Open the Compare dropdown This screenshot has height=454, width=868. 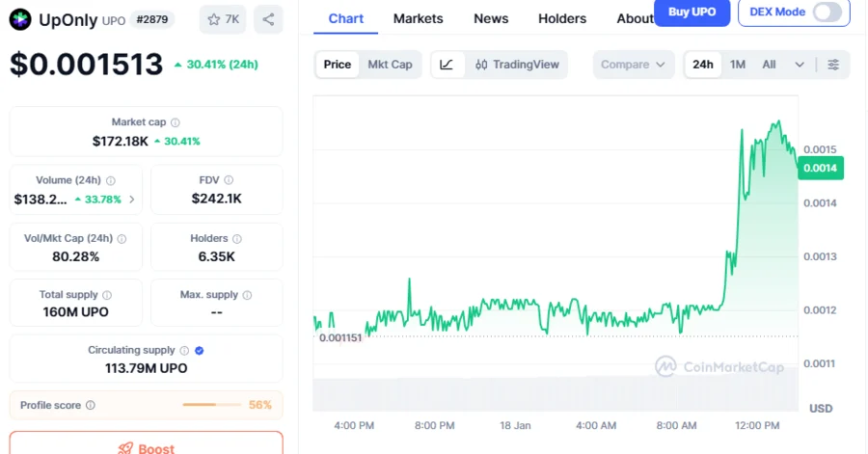(x=634, y=65)
